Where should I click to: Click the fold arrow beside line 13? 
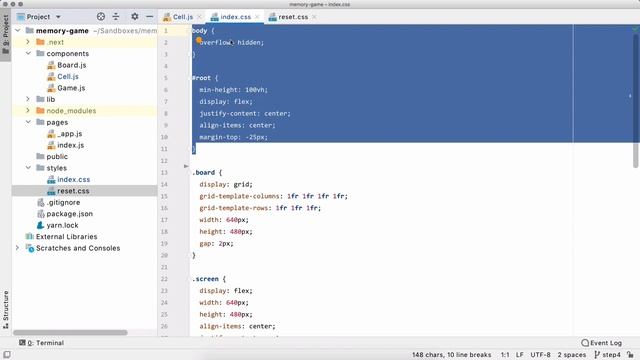point(186,166)
